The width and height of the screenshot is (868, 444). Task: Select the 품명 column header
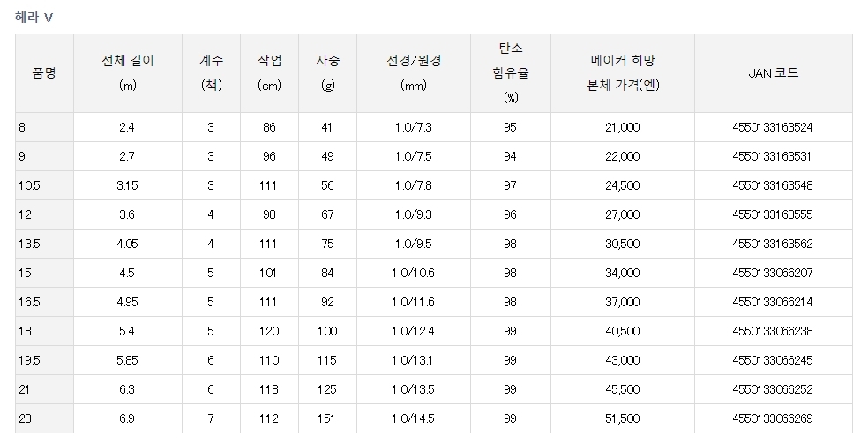coord(44,73)
